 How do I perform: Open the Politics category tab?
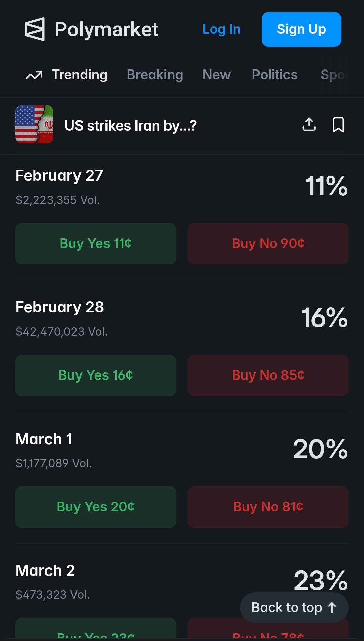(x=275, y=75)
